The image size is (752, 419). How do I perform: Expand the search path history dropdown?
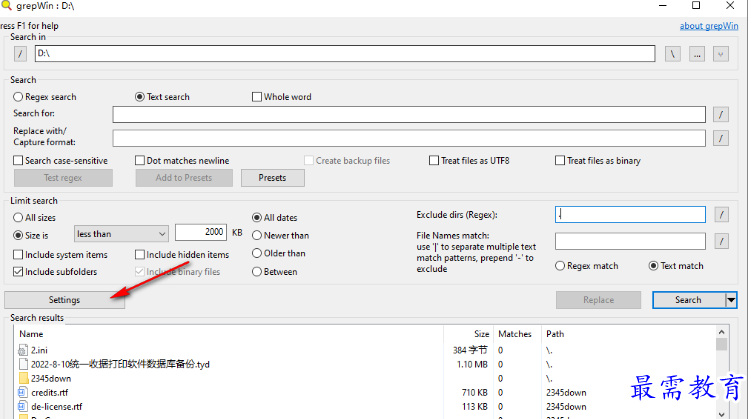(720, 54)
